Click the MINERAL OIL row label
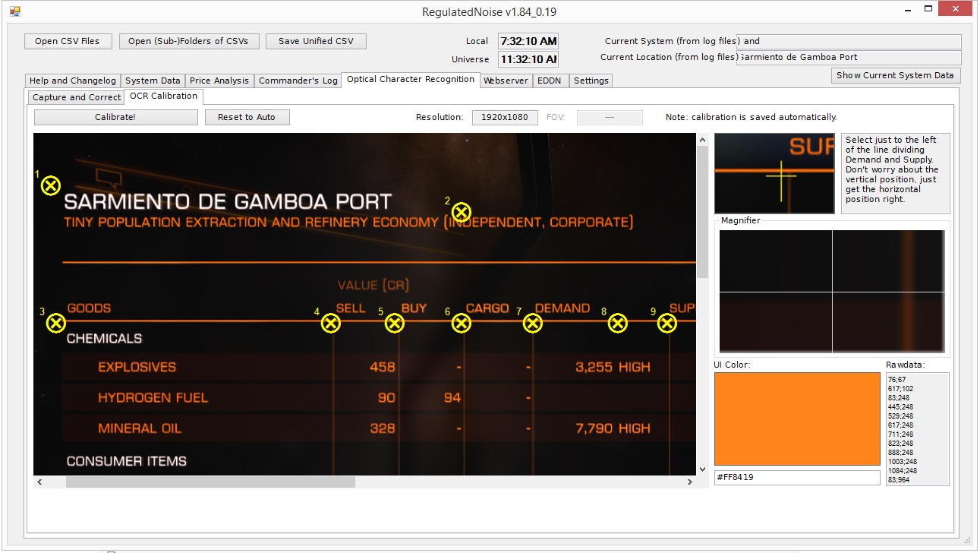Viewport: 980px width, 553px height. pyautogui.click(x=140, y=428)
